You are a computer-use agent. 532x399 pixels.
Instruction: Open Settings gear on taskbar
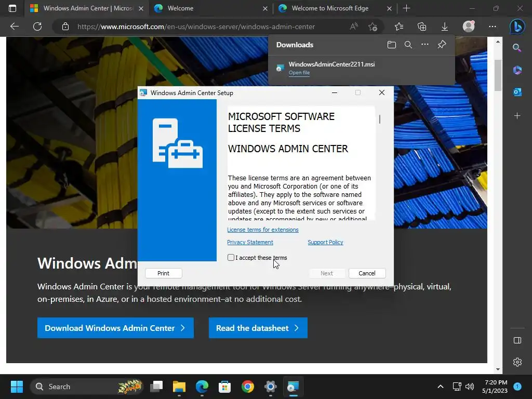270,387
